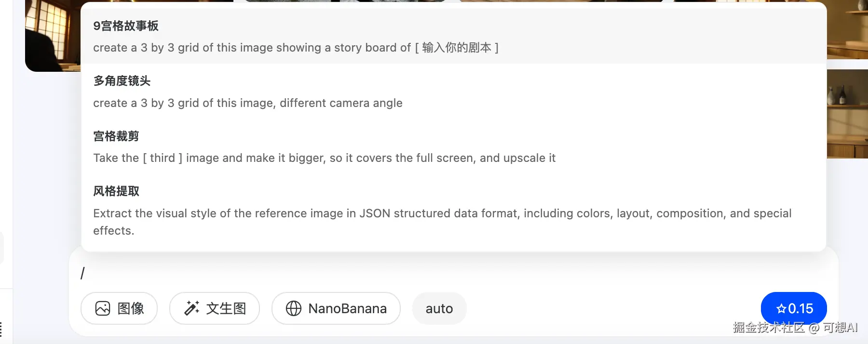Click the globe icon beside NanoBanana

pyautogui.click(x=294, y=308)
